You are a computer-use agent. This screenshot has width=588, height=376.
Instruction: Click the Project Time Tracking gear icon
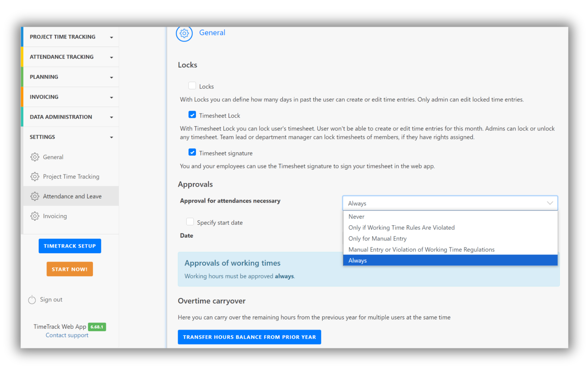pos(35,176)
